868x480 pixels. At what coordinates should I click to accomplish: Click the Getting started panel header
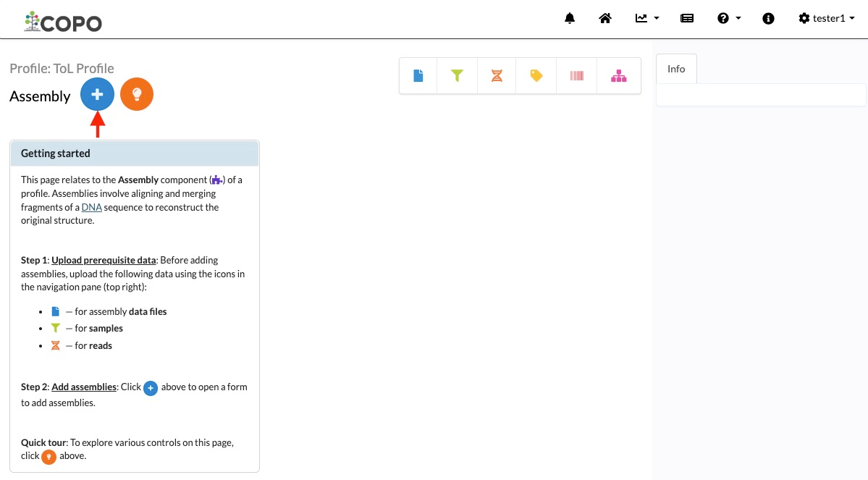135,153
